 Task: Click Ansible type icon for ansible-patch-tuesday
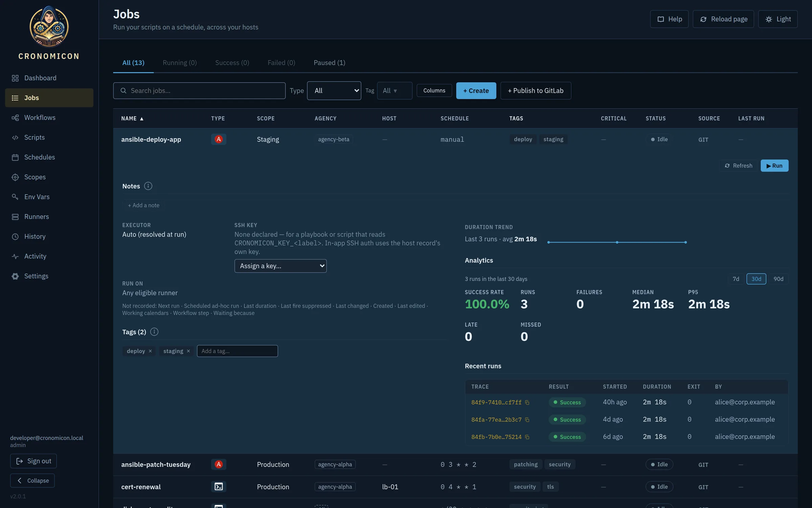click(x=219, y=464)
